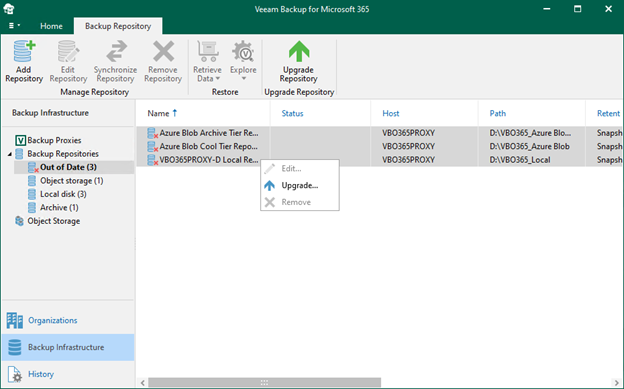This screenshot has width=624, height=389.
Task: Select Archive (1) tree item
Action: [x=59, y=208]
